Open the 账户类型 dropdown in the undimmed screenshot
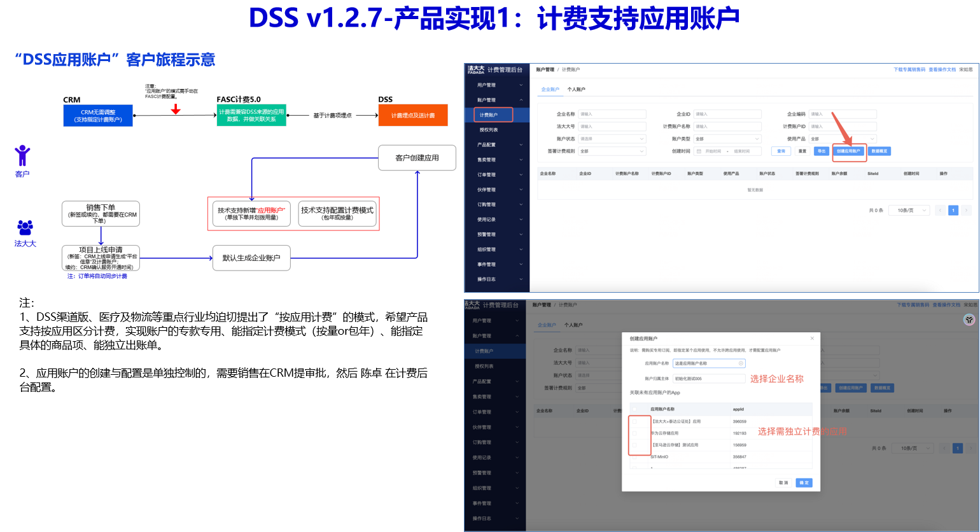This screenshot has height=532, width=980. click(727, 139)
